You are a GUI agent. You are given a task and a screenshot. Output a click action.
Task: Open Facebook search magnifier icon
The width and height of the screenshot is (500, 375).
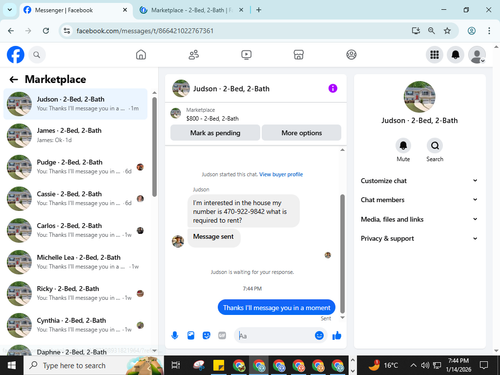click(37, 55)
